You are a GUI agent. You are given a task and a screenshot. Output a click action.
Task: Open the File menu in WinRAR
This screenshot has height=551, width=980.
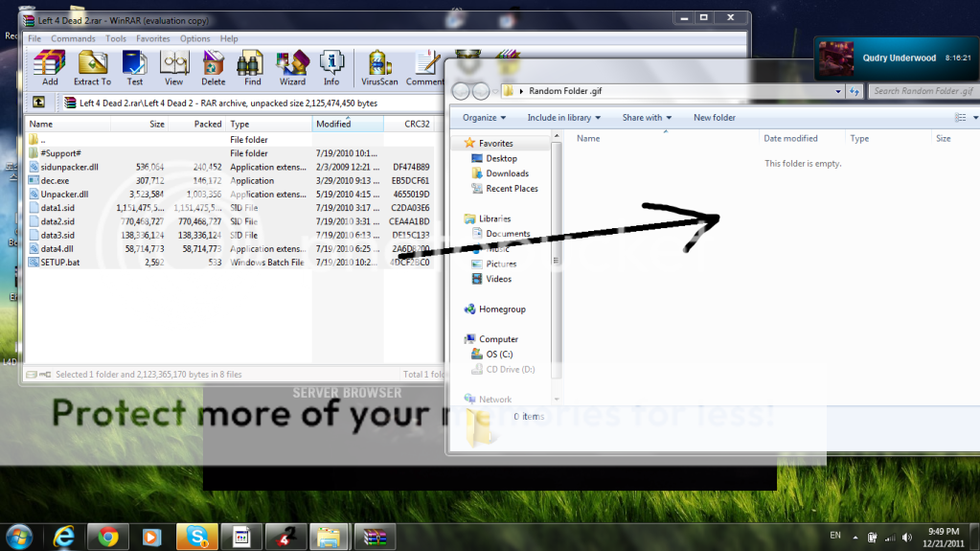click(x=34, y=38)
